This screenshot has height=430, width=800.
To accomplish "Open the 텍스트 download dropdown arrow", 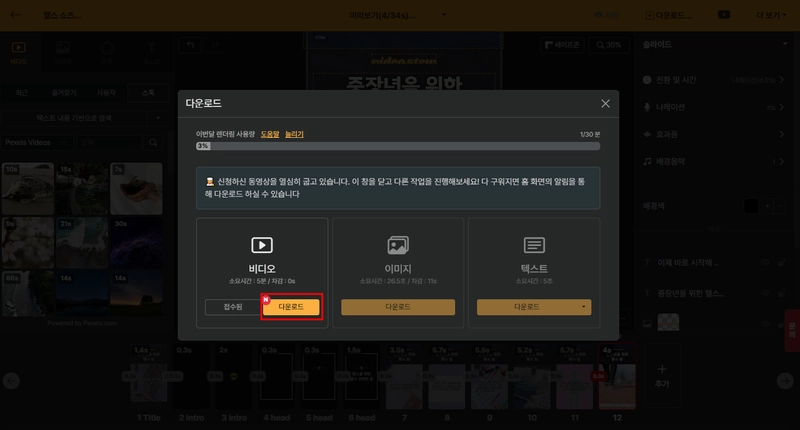I will (x=584, y=307).
